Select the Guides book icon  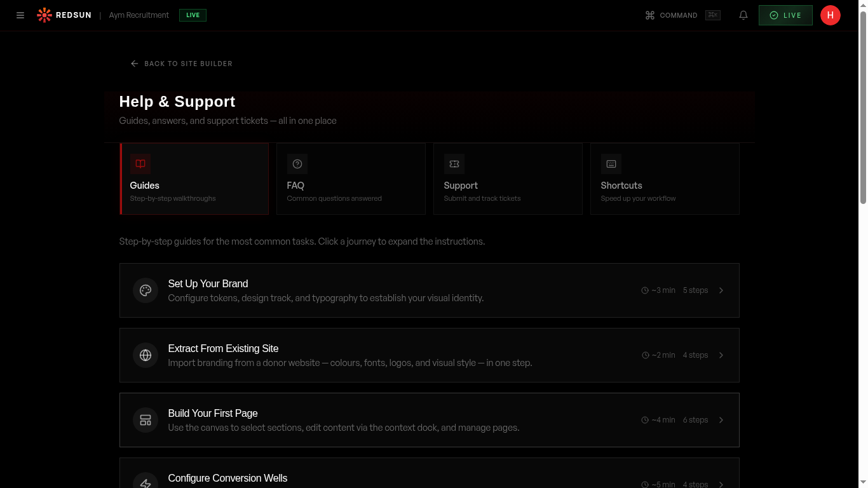click(140, 164)
